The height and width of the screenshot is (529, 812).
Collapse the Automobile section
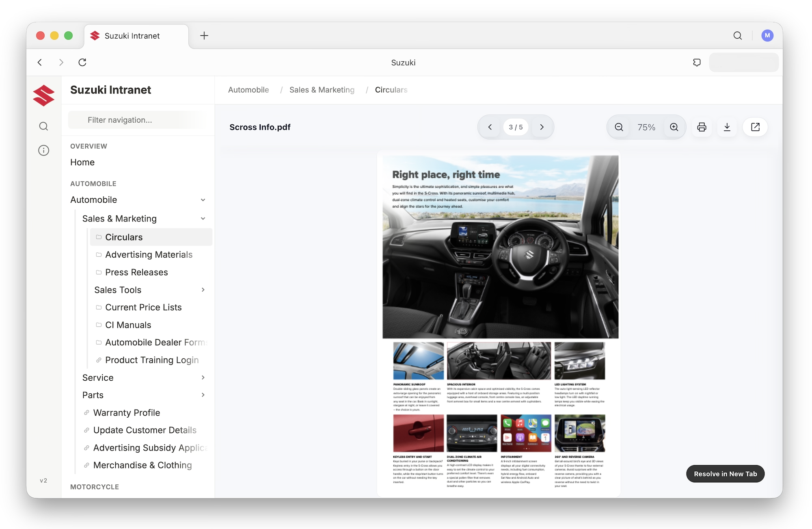pos(203,199)
